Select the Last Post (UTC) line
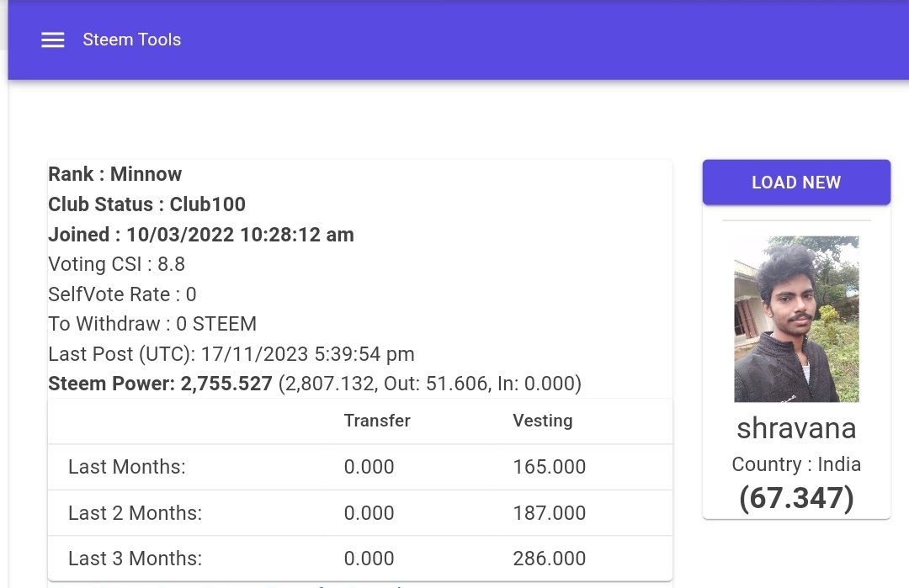Screen dimensions: 909x588 (x=231, y=354)
